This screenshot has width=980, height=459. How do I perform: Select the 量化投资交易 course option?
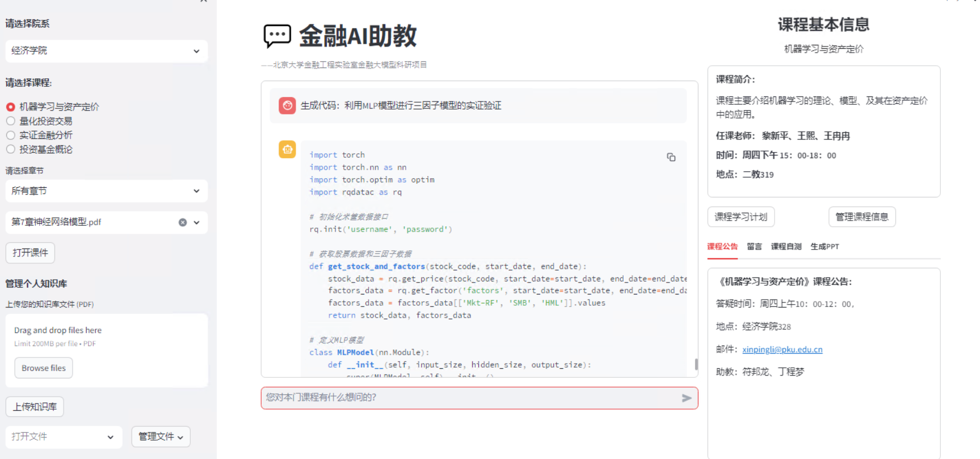pos(11,121)
